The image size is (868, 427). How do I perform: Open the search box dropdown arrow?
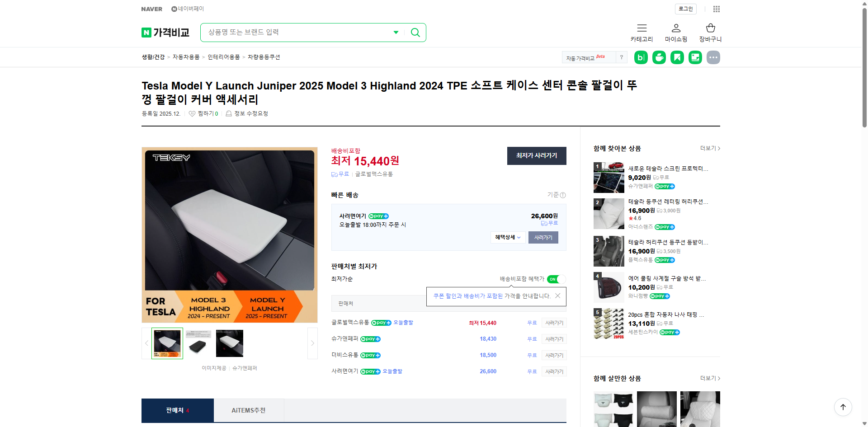click(x=396, y=32)
